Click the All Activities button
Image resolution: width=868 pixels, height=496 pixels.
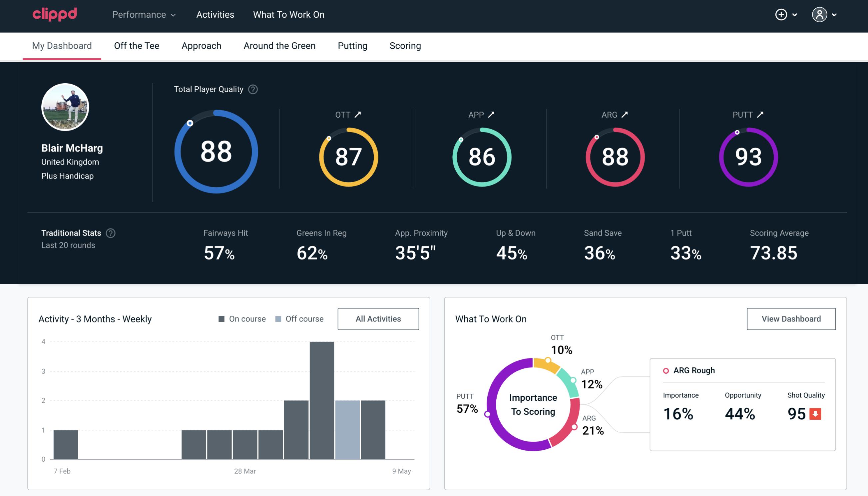tap(379, 318)
